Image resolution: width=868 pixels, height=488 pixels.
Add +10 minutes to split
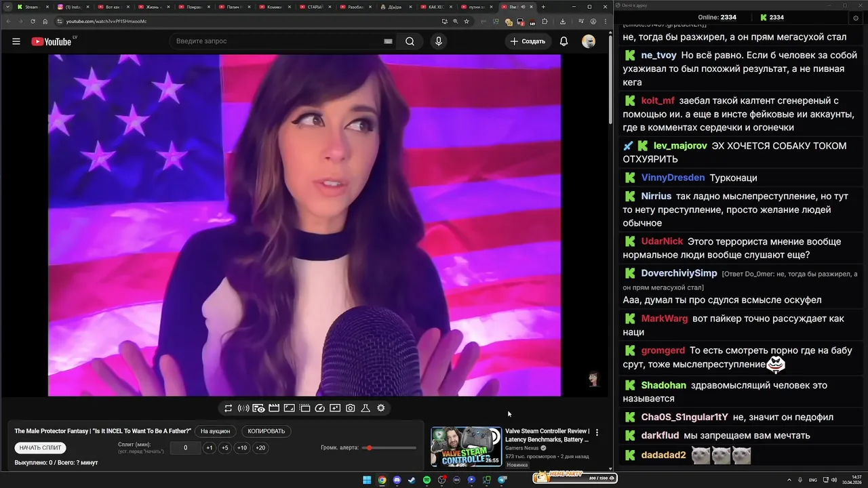coord(242,448)
